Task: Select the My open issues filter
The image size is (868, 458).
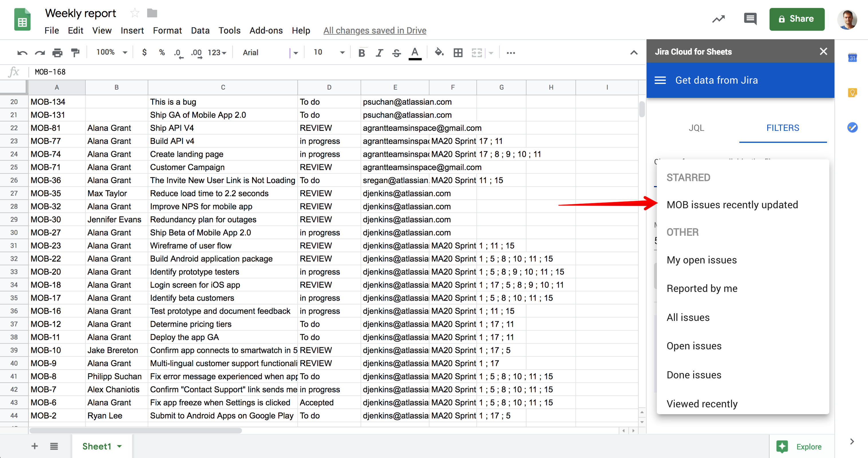Action: (x=743, y=260)
